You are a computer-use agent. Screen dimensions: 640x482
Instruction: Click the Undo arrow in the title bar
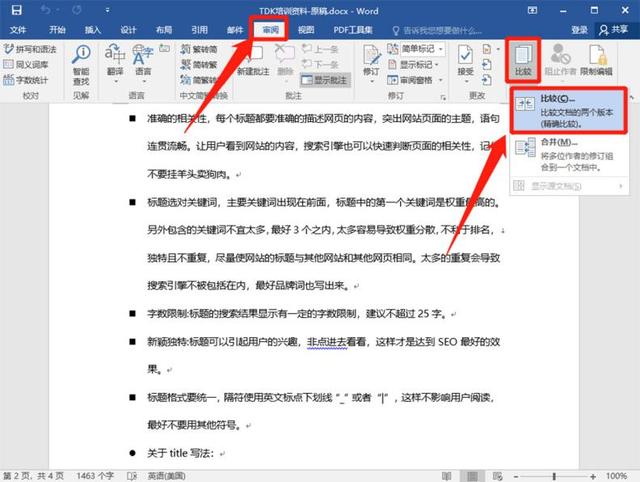click(45, 10)
